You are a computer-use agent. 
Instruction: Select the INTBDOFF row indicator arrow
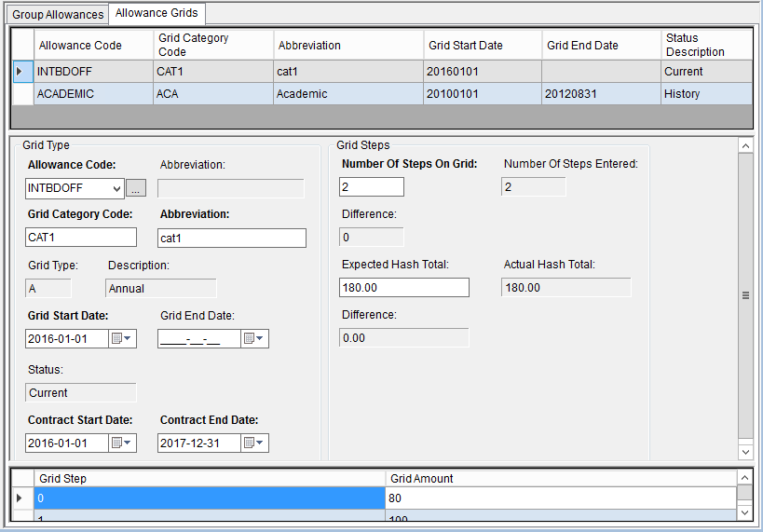point(20,72)
